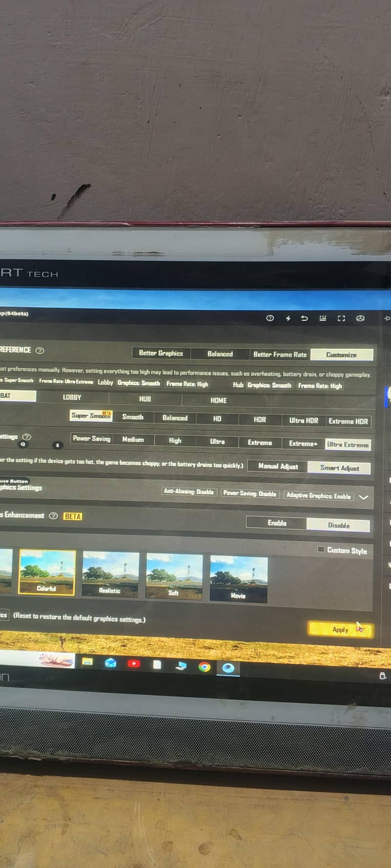The height and width of the screenshot is (868, 391).
Task: Open the Outlook mail icon on taskbar
Action: click(110, 663)
